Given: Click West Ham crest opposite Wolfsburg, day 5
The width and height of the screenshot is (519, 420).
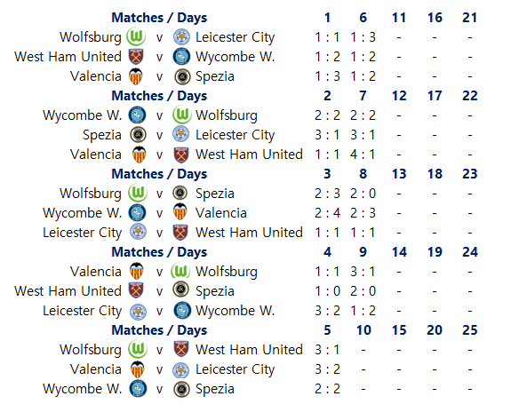Looking at the screenshot, I should click(x=181, y=350).
